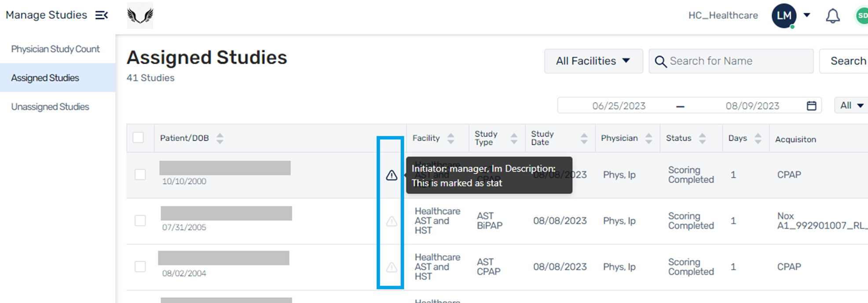This screenshot has width=868, height=303.
Task: Click the winged logo icon
Action: [x=140, y=15]
